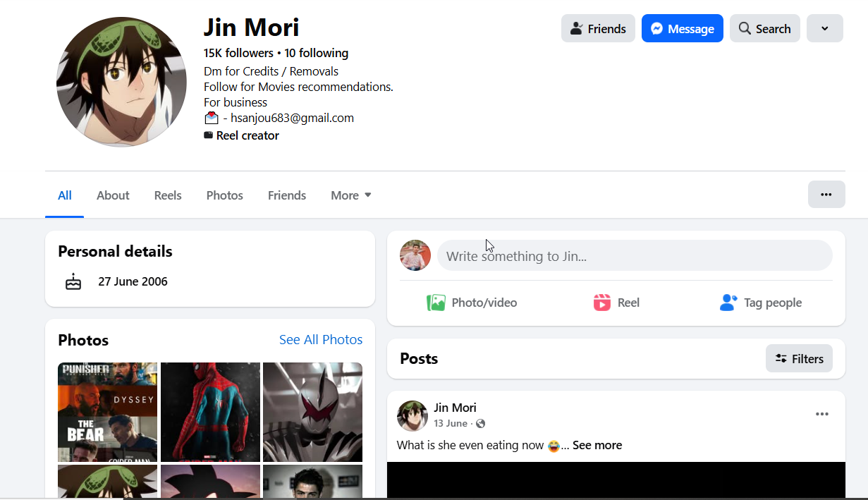The image size is (868, 500).
Task: Click the birthday cake icon
Action: (73, 281)
